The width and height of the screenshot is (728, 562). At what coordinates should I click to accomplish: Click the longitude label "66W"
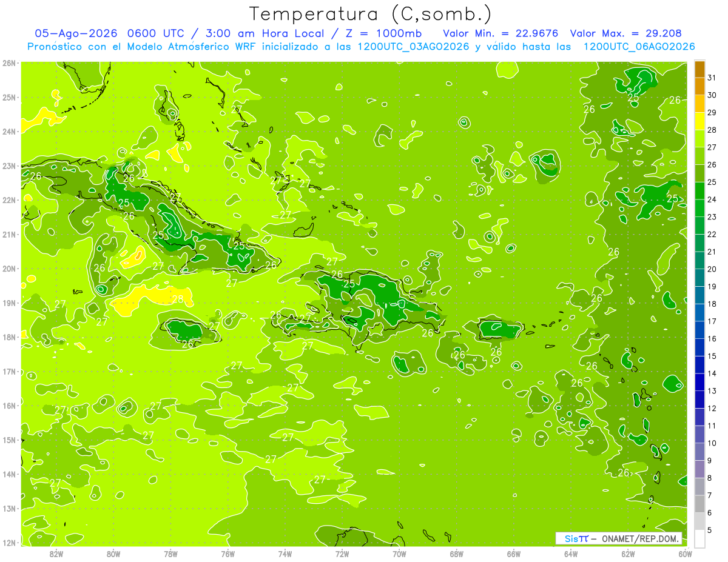tap(514, 554)
